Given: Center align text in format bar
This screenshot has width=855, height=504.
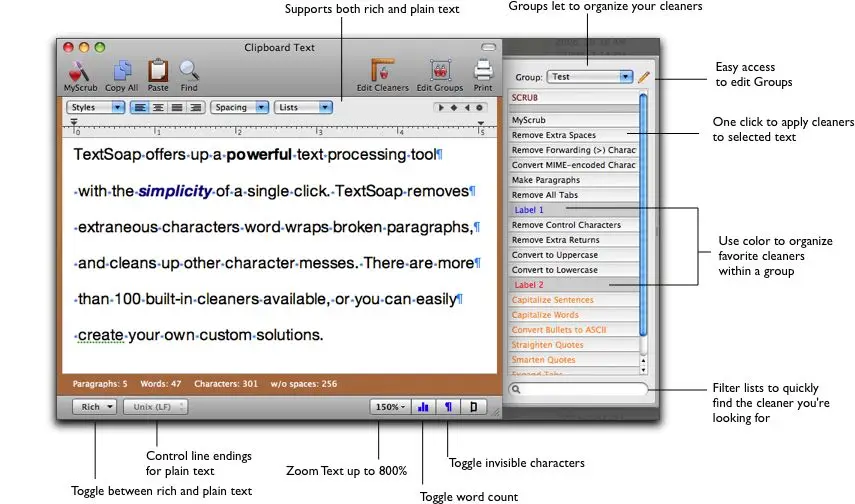Looking at the screenshot, I should tap(158, 107).
